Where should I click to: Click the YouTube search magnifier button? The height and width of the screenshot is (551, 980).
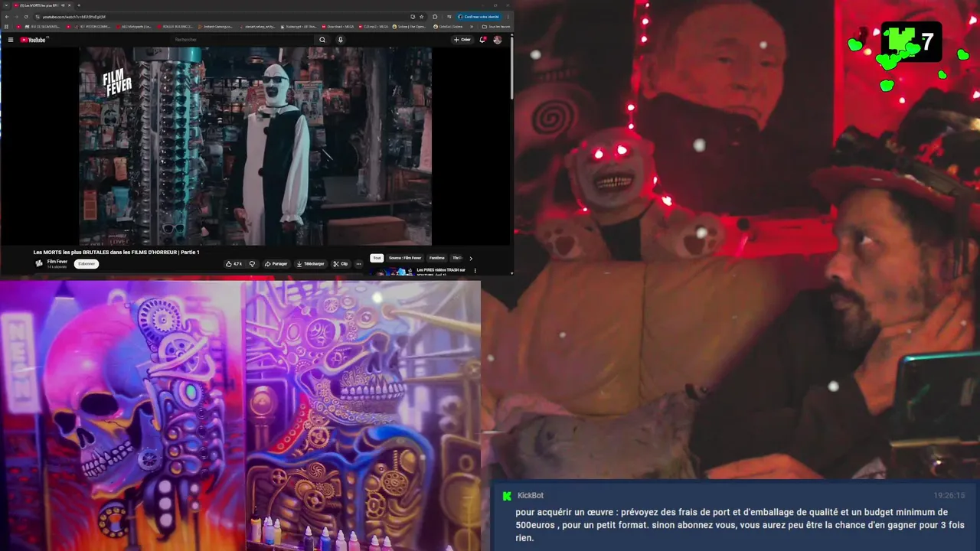[x=322, y=40]
